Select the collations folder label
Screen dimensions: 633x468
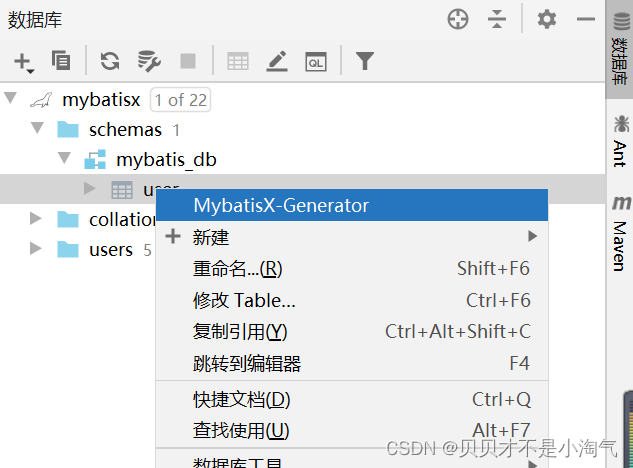pyautogui.click(x=122, y=220)
